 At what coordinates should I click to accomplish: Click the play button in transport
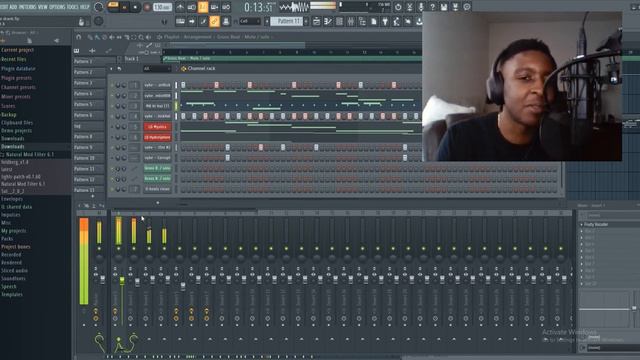point(125,7)
